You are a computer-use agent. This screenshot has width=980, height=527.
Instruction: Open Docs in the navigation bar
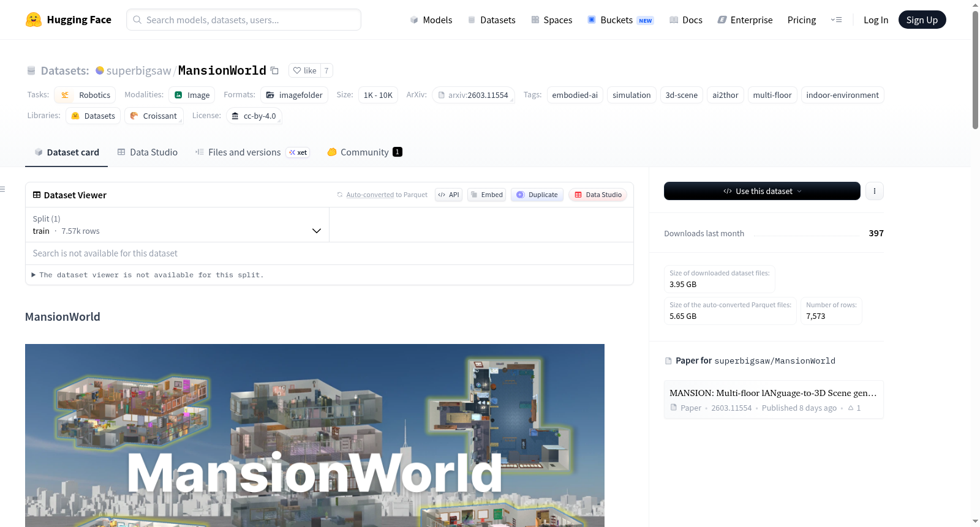coord(686,20)
